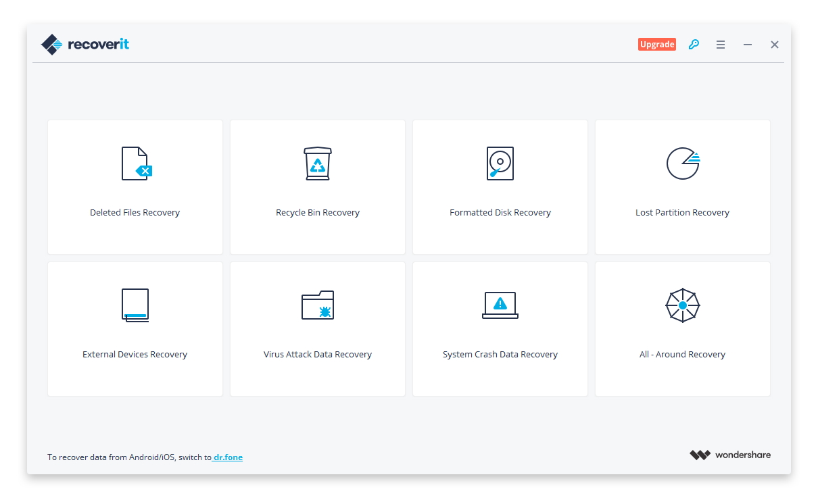This screenshot has height=504, width=818.
Task: Click the External Devices Recovery device icon
Action: coord(135,305)
